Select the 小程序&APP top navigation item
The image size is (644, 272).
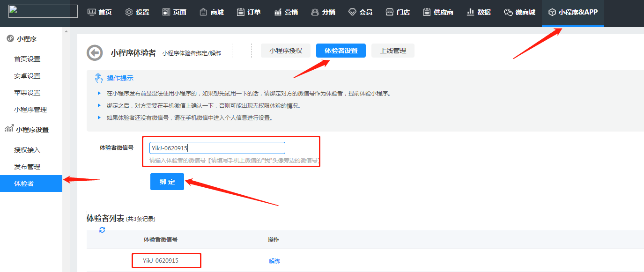tap(573, 12)
